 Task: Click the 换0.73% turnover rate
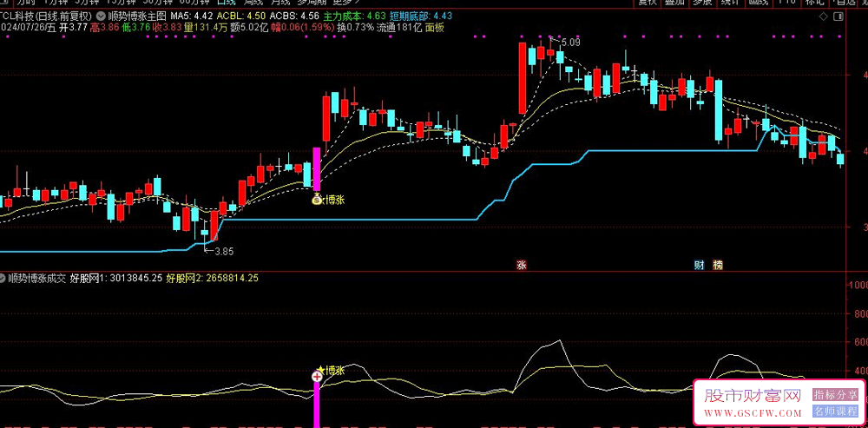point(357,27)
